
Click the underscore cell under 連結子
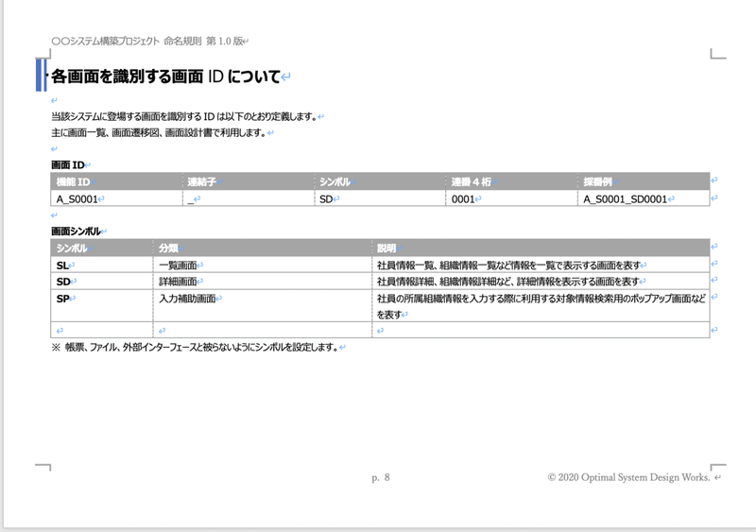coord(249,198)
